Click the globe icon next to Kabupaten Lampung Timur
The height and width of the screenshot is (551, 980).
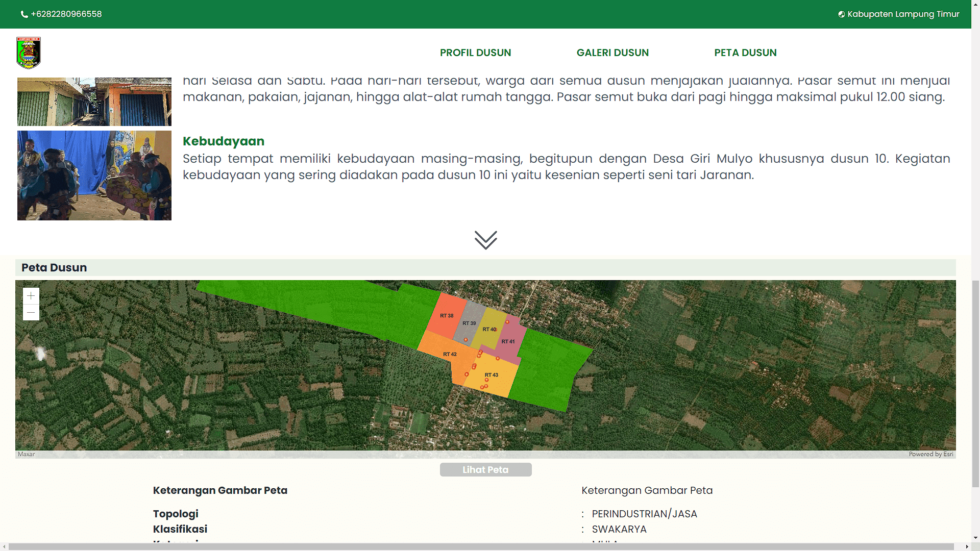842,14
